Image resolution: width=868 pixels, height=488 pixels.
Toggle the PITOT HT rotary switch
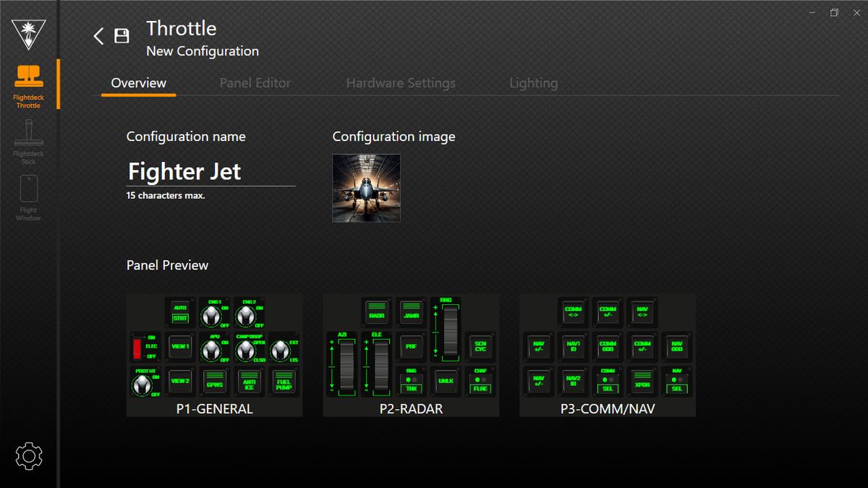coord(145,381)
